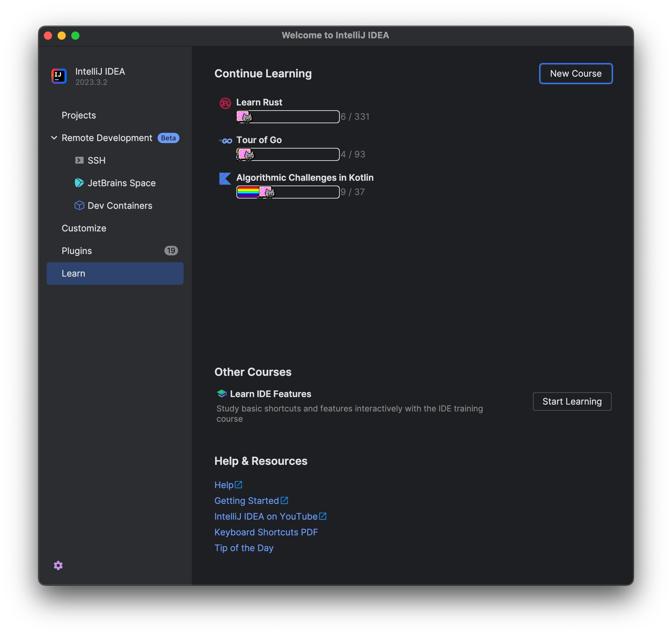Collapse the Remote Development section
The height and width of the screenshot is (636, 672).
54,138
